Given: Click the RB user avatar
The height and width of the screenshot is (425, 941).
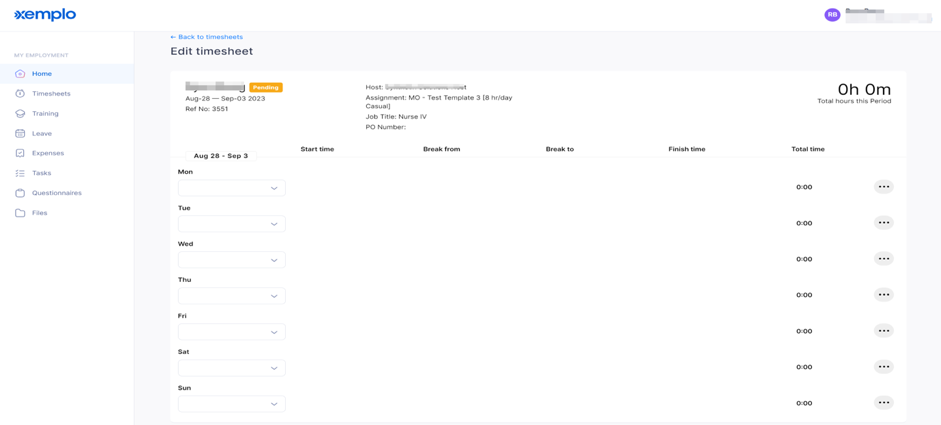Looking at the screenshot, I should pos(832,15).
